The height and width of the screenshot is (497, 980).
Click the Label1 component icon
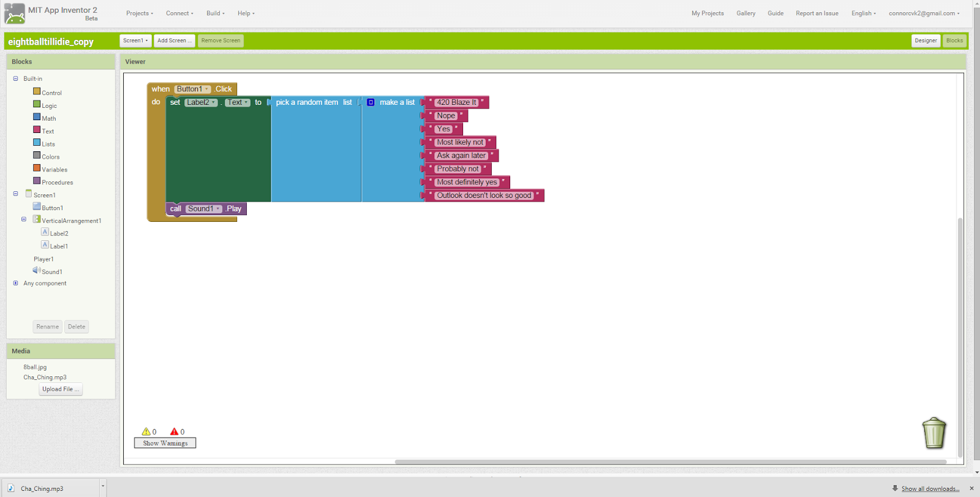(45, 245)
